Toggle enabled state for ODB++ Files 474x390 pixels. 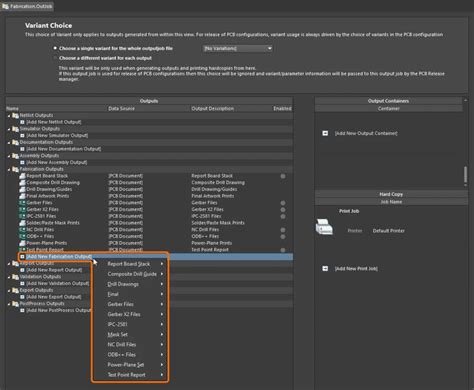pos(283,236)
